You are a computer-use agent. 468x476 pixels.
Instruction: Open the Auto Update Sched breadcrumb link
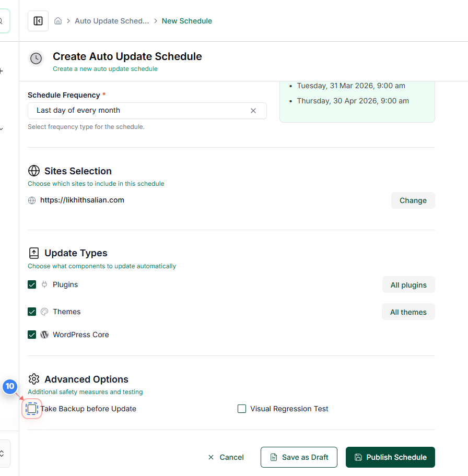(x=111, y=21)
